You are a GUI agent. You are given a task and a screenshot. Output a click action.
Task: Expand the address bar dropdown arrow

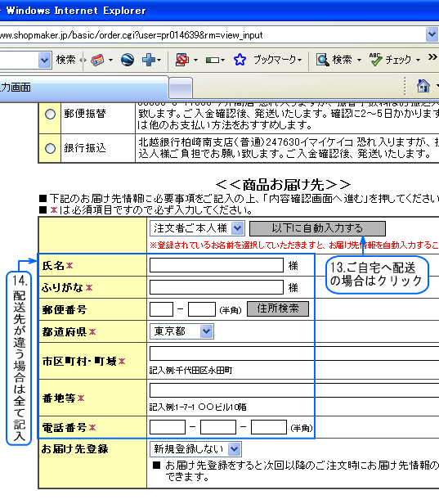click(432, 34)
